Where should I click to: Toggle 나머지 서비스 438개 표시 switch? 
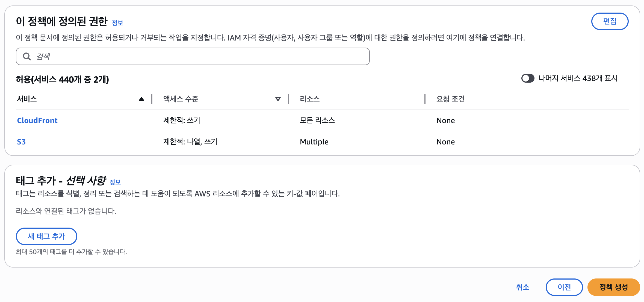(x=527, y=79)
